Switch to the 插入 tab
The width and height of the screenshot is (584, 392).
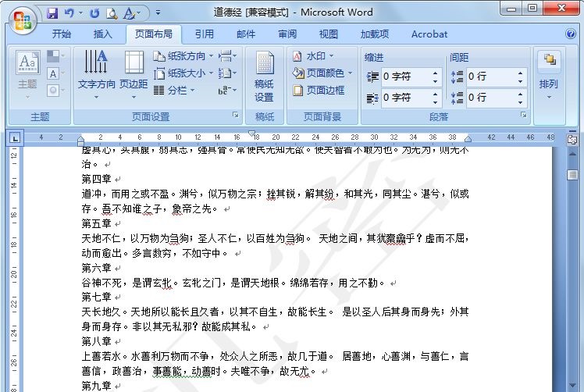(103, 34)
